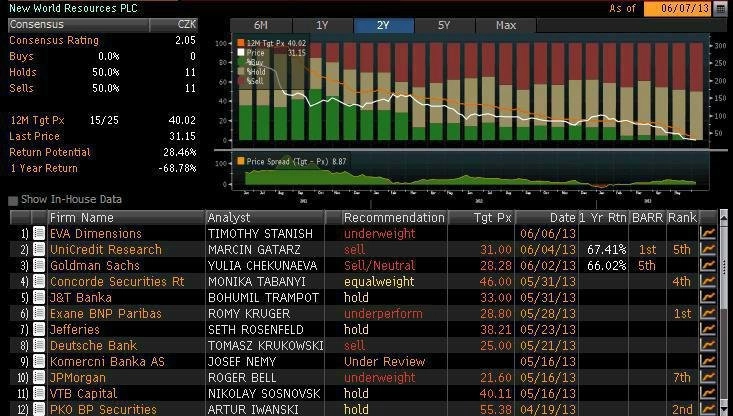Image resolution: width=733 pixels, height=416 pixels.
Task: Open the JPMorgan firm link
Action: click(x=78, y=377)
